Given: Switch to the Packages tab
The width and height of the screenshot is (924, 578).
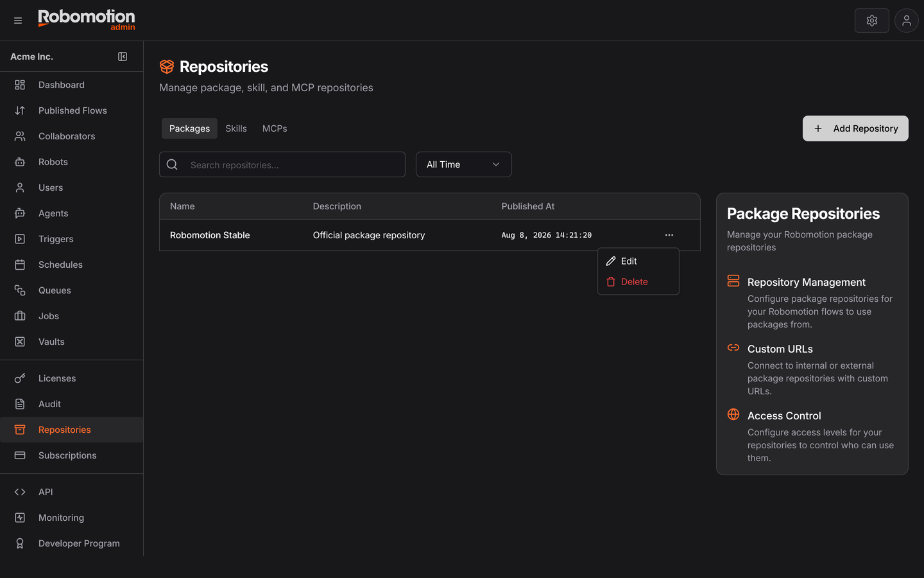Looking at the screenshot, I should point(189,128).
